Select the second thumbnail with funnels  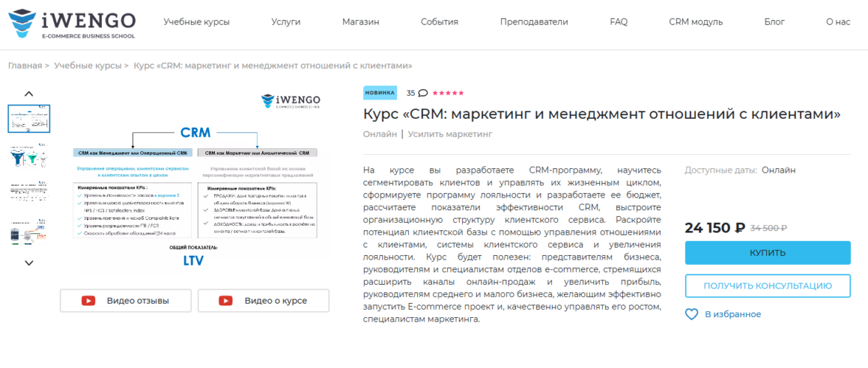pos(30,156)
